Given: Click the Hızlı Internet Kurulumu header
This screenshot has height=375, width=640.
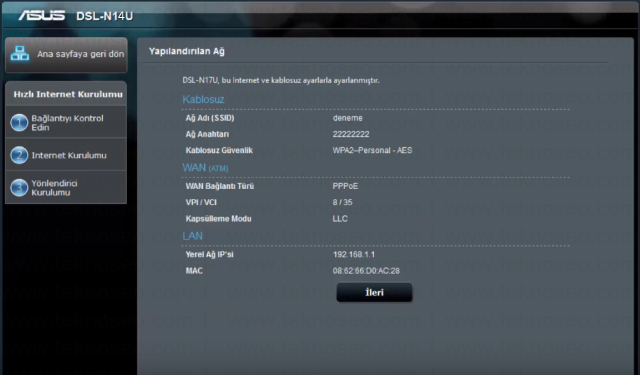Looking at the screenshot, I should (x=68, y=94).
